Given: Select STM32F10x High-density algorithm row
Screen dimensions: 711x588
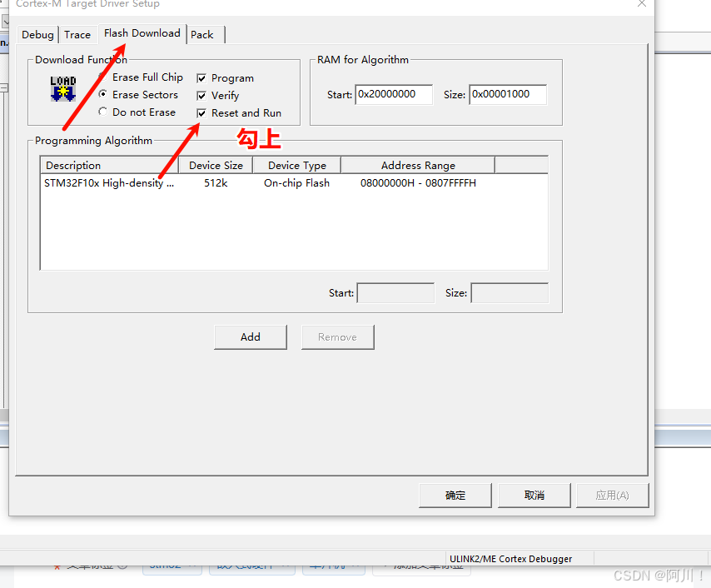Looking at the screenshot, I should coord(294,183).
